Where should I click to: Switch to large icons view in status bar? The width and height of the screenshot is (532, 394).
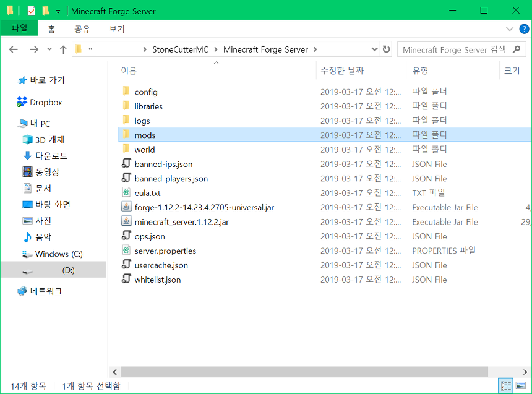(521, 386)
